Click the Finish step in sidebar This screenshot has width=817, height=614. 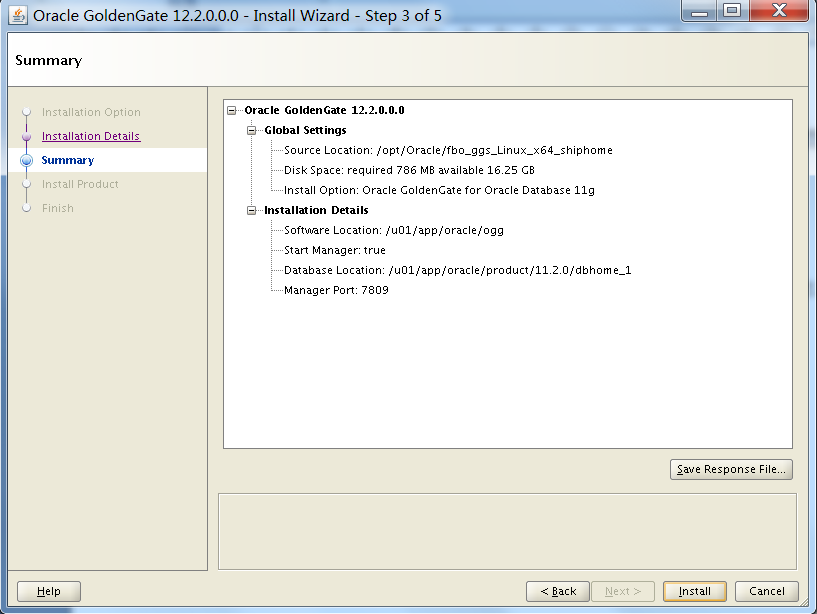pyautogui.click(x=58, y=208)
